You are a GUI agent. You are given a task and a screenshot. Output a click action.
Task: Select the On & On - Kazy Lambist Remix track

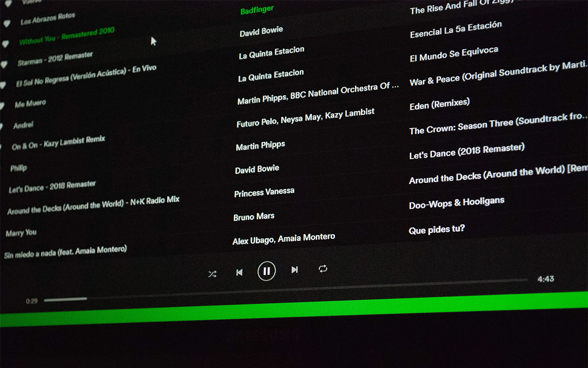(x=58, y=143)
